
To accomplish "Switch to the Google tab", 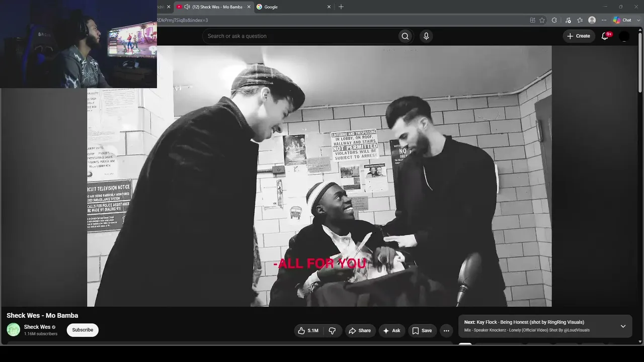I will point(293,7).
